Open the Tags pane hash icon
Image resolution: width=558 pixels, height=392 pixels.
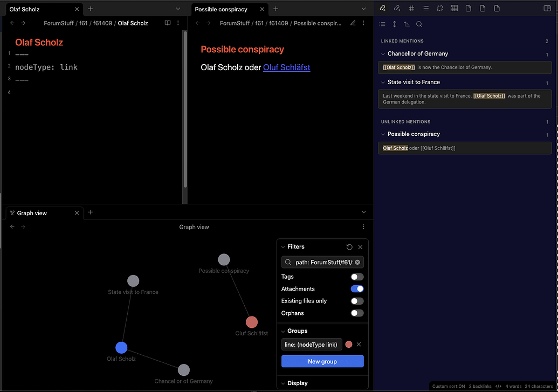pos(411,9)
